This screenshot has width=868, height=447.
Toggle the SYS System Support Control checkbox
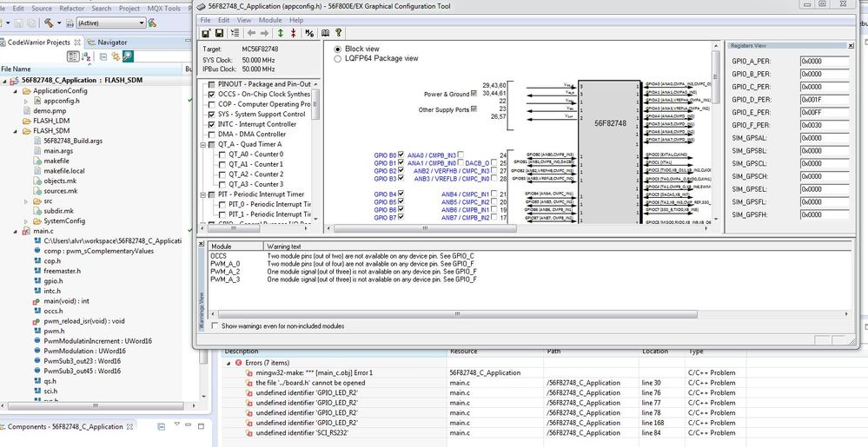[211, 115]
